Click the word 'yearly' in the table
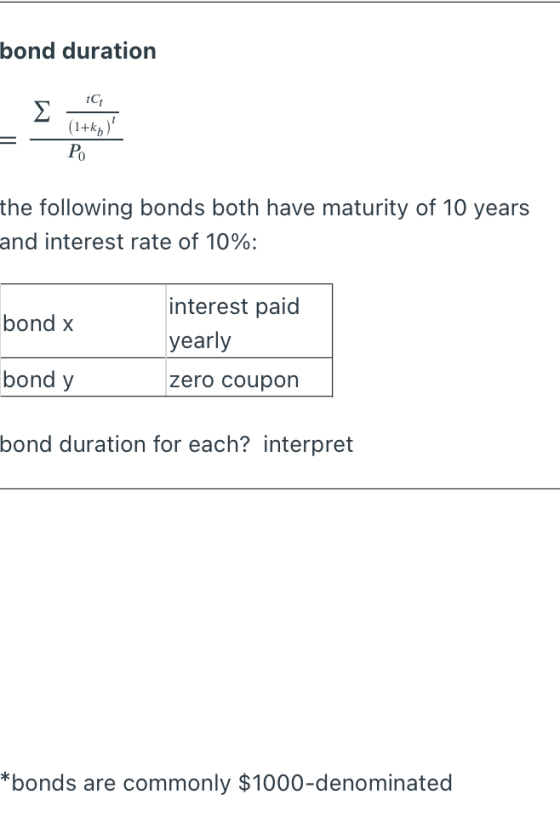The image size is (560, 817). click(x=200, y=341)
